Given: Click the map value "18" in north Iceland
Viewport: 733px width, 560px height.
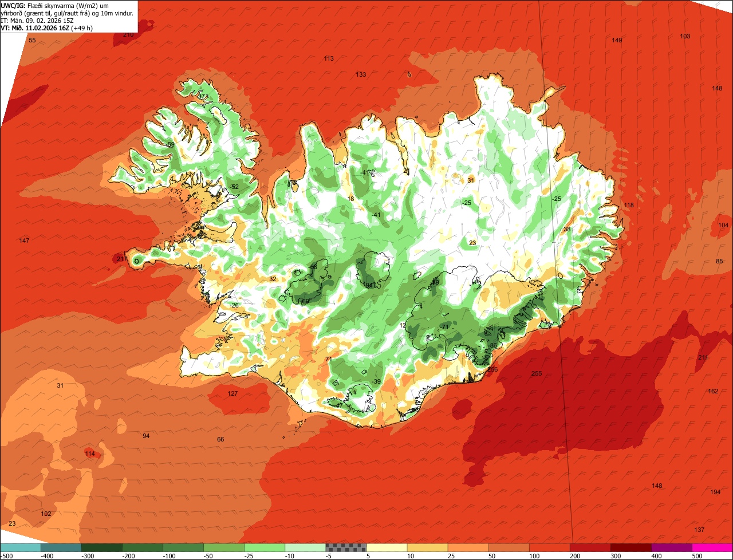Looking at the screenshot, I should point(351,199).
